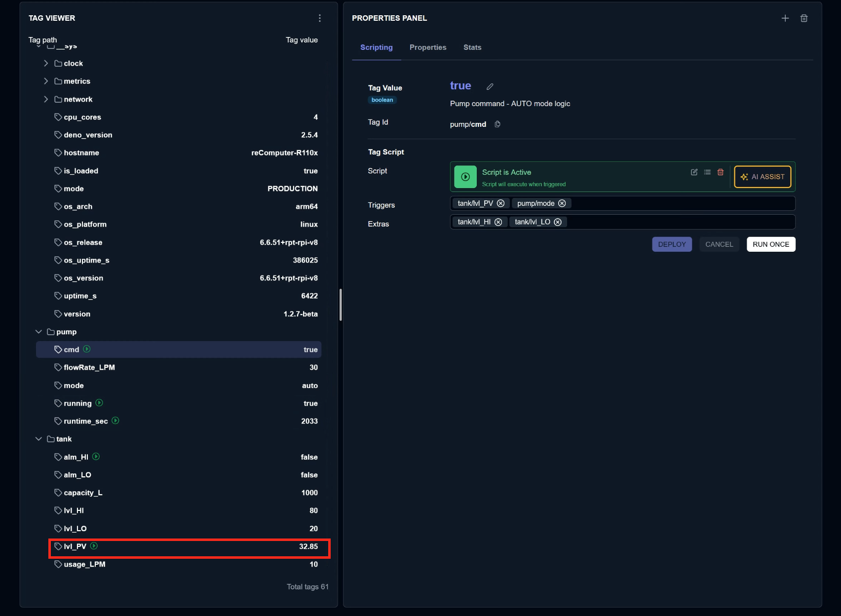Screen dimensions: 841x616
Task: Copy the pump/cmd tag ID
Action: click(497, 124)
